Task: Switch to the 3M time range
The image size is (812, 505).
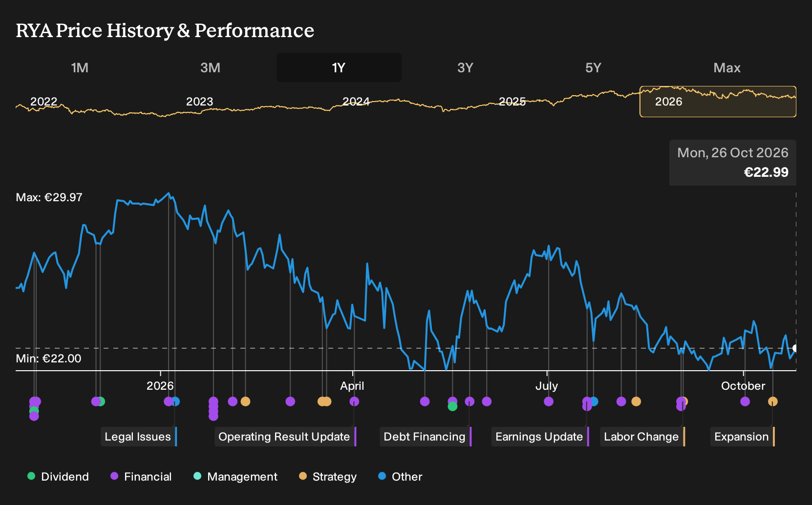Action: click(x=210, y=67)
